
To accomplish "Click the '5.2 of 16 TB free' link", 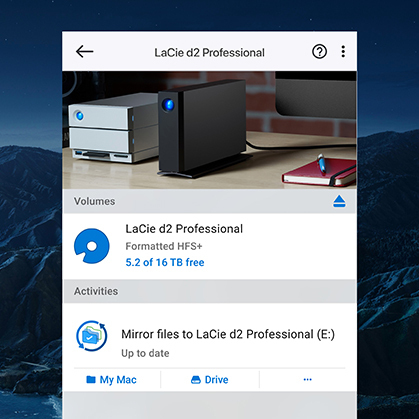I will coord(165,262).
